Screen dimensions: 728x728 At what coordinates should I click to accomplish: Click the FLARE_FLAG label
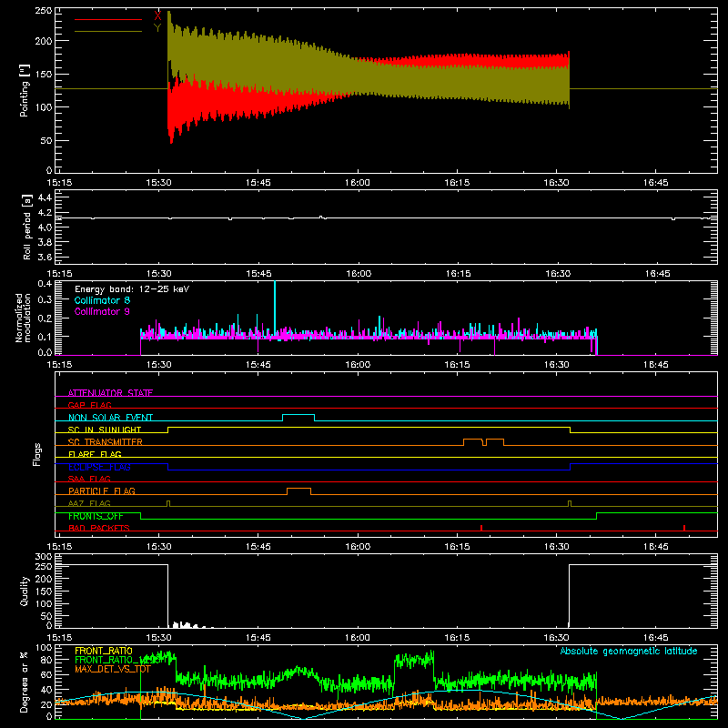pos(95,454)
